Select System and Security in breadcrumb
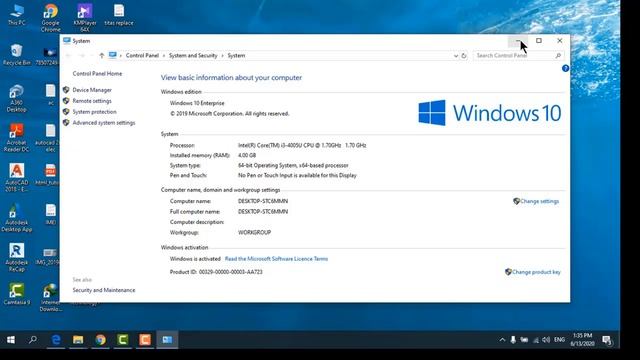This screenshot has width=640, height=360. click(x=193, y=56)
